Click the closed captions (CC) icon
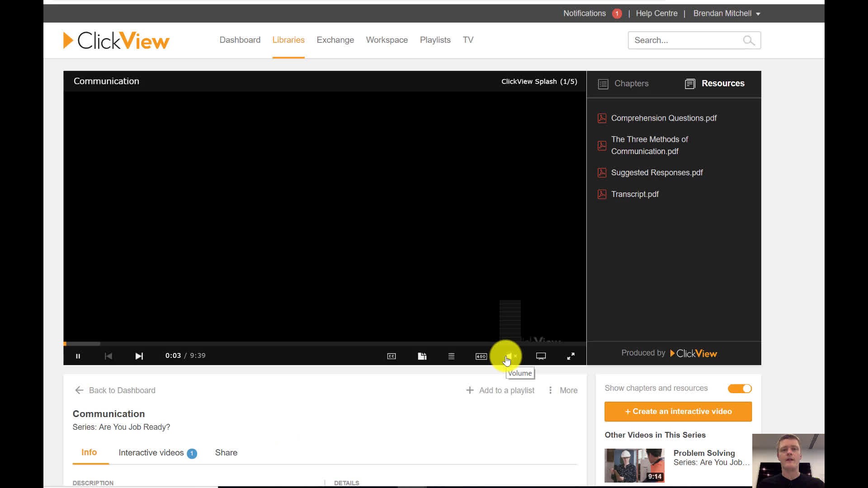This screenshot has width=868, height=488. click(392, 356)
